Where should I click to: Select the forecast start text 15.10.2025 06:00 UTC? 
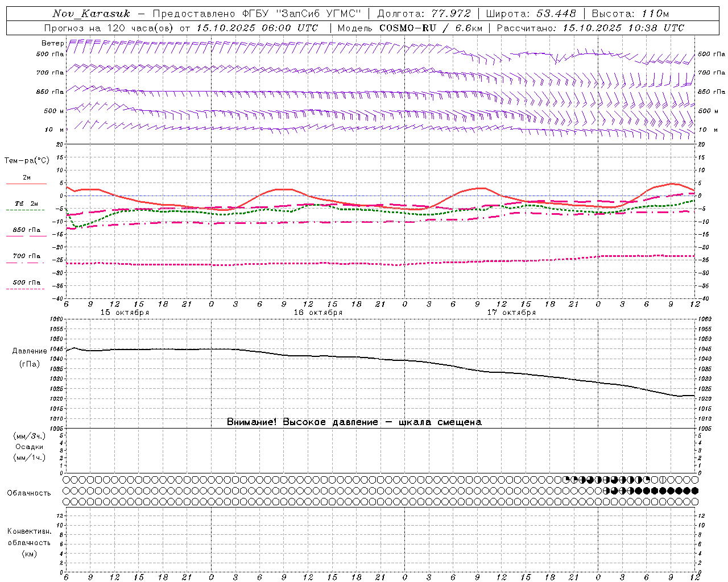coord(257,28)
